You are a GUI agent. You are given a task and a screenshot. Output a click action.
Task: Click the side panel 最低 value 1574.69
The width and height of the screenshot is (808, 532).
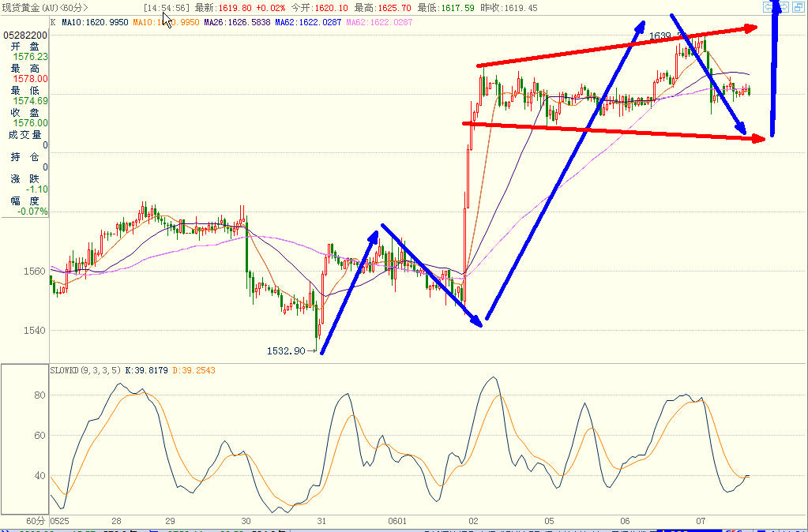[30, 101]
